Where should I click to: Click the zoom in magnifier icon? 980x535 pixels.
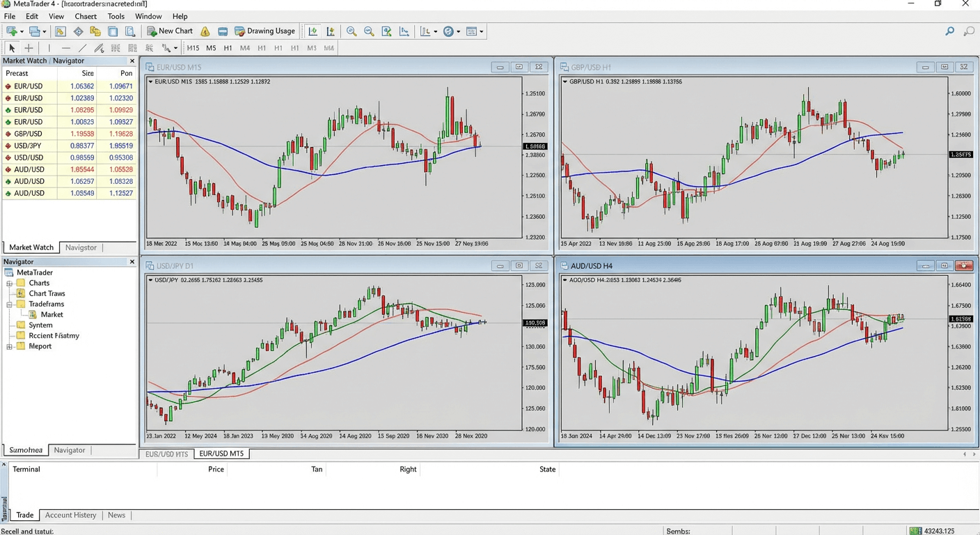(x=351, y=31)
